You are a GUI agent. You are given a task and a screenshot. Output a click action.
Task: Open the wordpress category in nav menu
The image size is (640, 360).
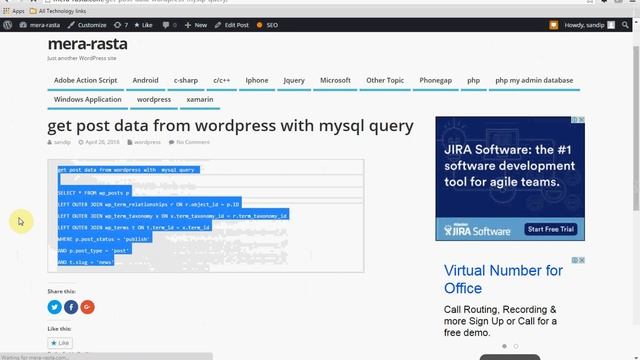pos(154,100)
